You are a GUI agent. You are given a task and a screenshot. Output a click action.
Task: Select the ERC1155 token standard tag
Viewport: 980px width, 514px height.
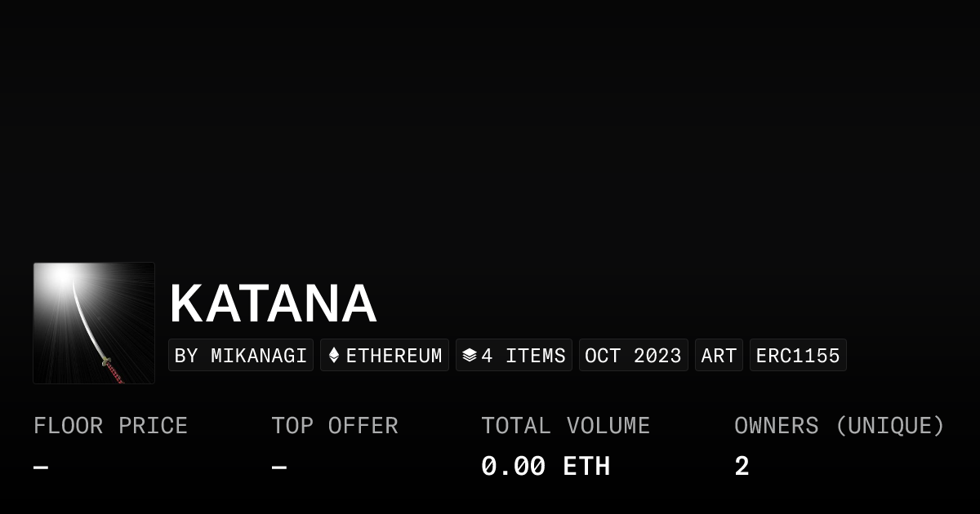click(x=798, y=356)
